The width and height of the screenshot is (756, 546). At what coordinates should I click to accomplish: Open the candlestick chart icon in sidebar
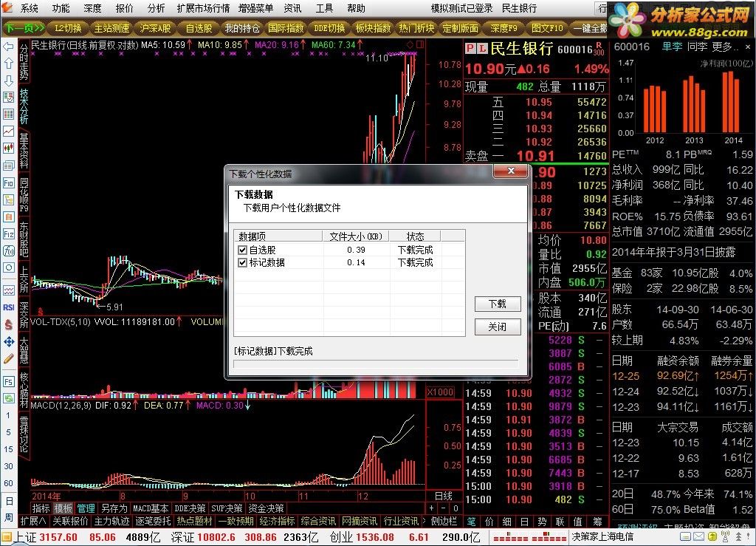pyautogui.click(x=8, y=148)
